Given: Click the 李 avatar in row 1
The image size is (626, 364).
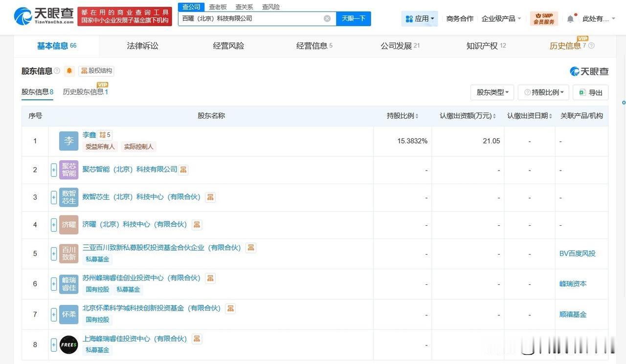Looking at the screenshot, I should pyautogui.click(x=68, y=141).
